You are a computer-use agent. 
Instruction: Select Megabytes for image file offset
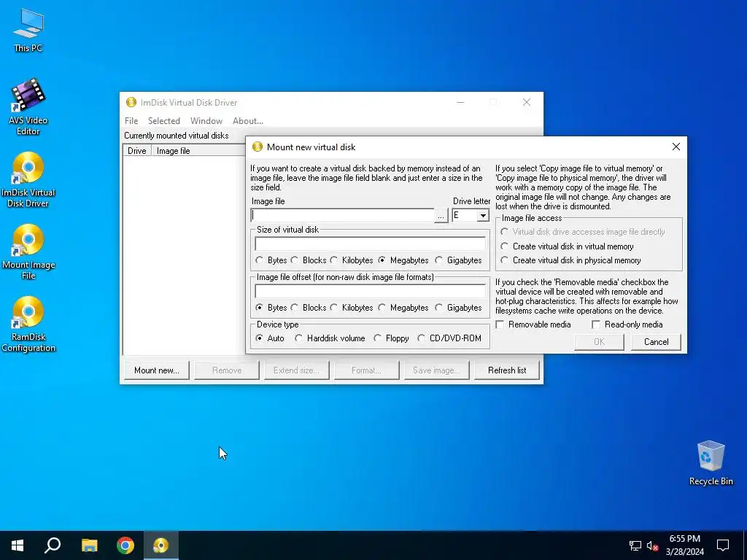click(382, 308)
